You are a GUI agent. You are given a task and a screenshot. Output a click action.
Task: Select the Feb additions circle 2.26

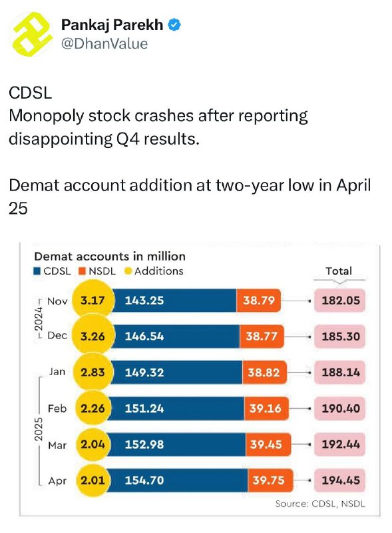click(x=93, y=408)
